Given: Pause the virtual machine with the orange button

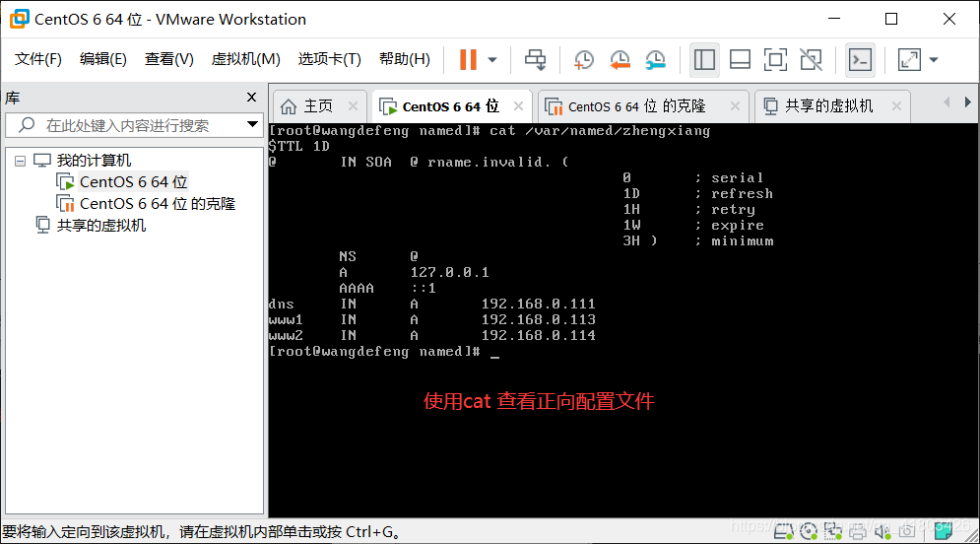Looking at the screenshot, I should click(x=468, y=59).
